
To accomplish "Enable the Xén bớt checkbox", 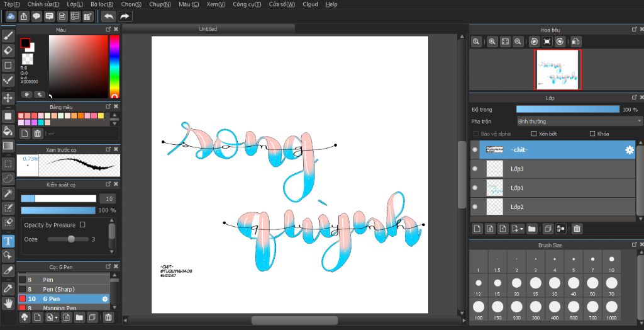I will click(x=534, y=134).
